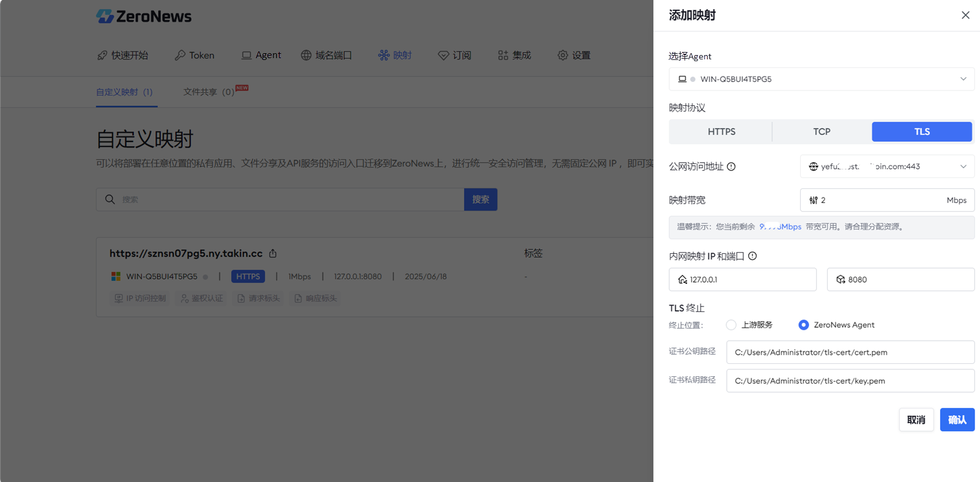Switch to the 文件共享 tab
This screenshot has width=980, height=482.
tap(209, 92)
